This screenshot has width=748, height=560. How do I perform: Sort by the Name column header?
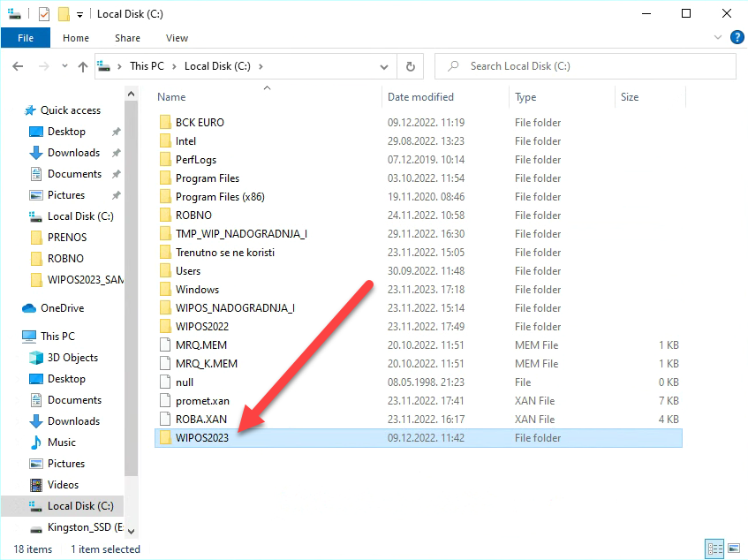tap(171, 97)
